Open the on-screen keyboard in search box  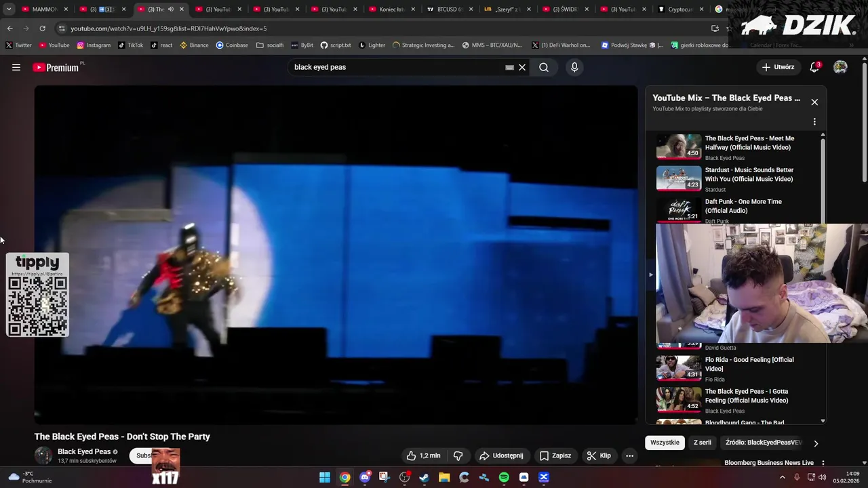point(509,67)
